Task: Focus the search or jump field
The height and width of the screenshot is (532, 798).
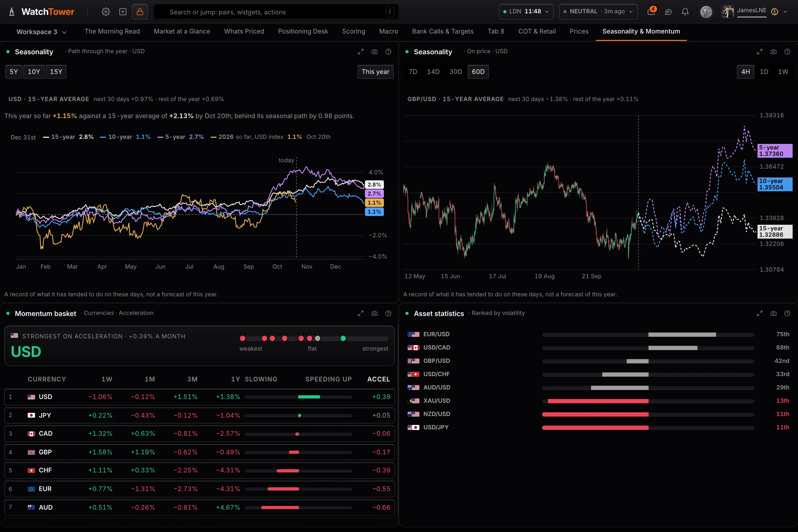Action: click(276, 12)
